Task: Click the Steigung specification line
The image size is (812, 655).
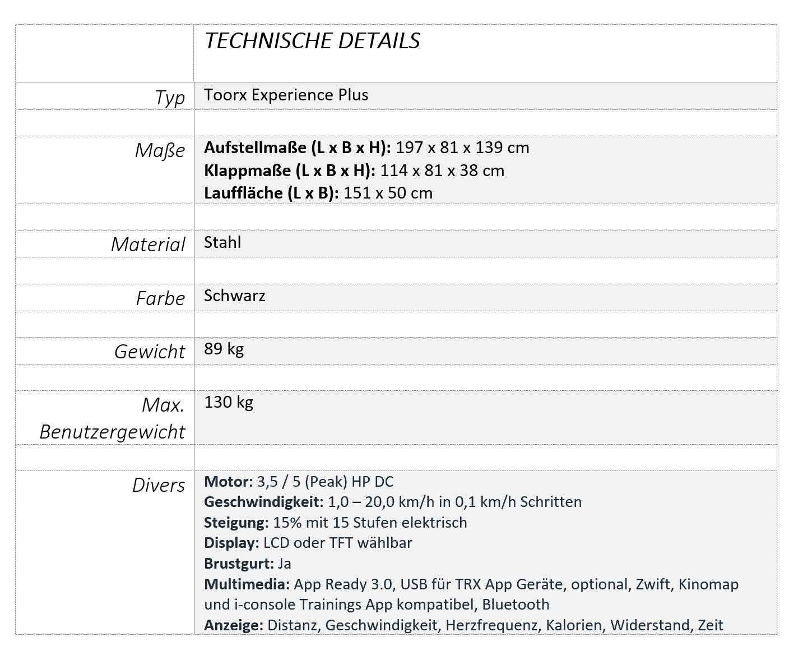Action: coord(335,523)
